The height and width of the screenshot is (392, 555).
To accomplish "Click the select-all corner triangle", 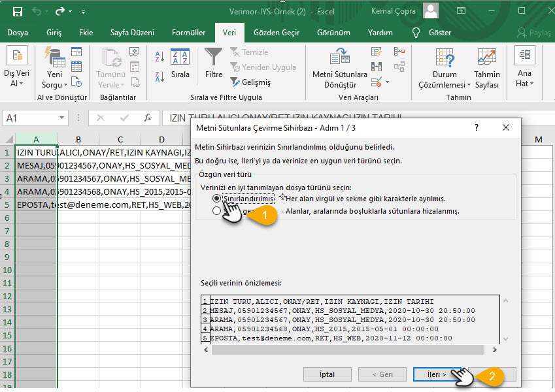I will coord(9,139).
